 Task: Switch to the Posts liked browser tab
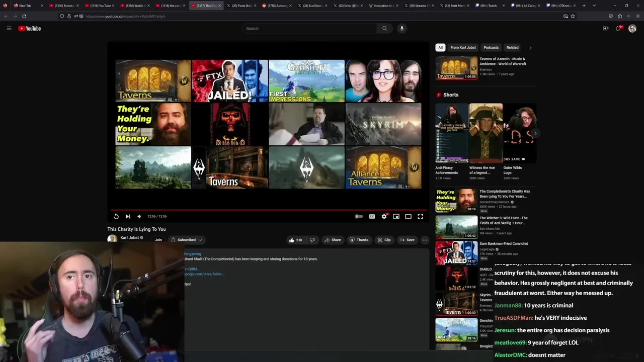coord(240,6)
